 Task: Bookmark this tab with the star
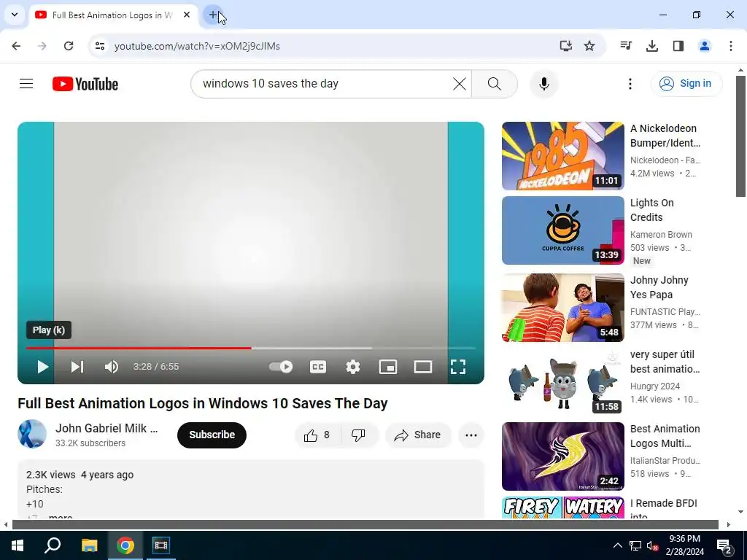click(589, 46)
